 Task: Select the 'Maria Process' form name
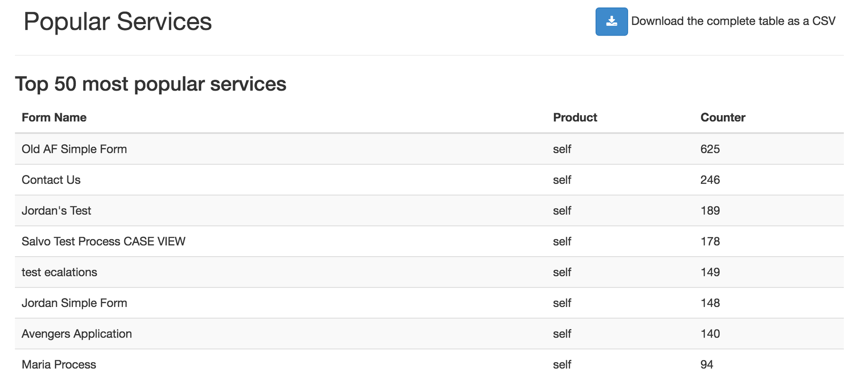pyautogui.click(x=59, y=364)
